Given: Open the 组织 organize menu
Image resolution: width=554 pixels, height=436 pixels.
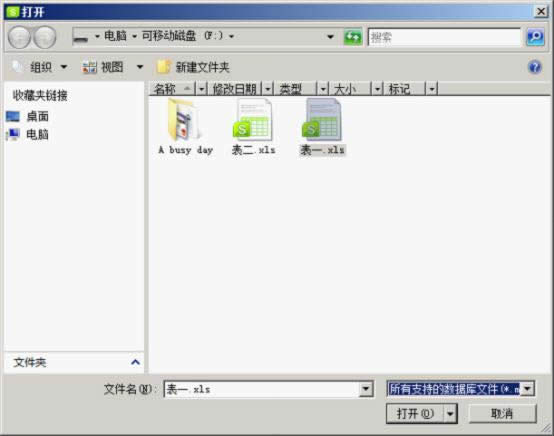Looking at the screenshot, I should tap(40, 67).
